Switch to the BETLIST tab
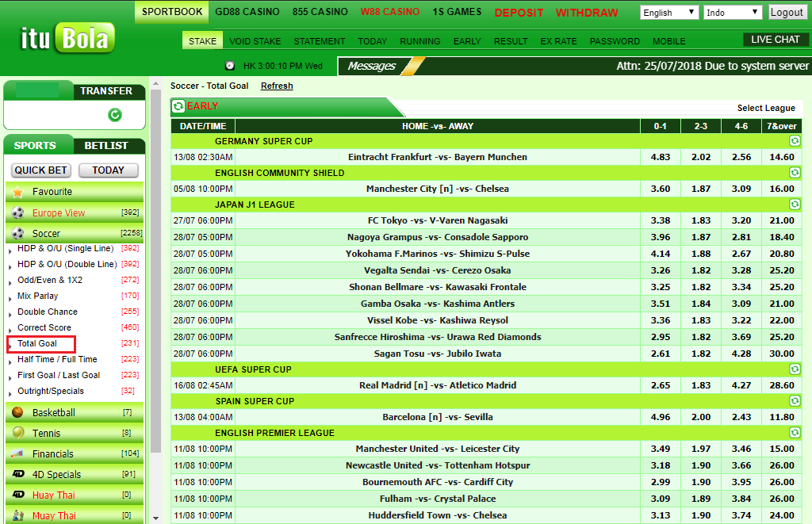 [106, 146]
